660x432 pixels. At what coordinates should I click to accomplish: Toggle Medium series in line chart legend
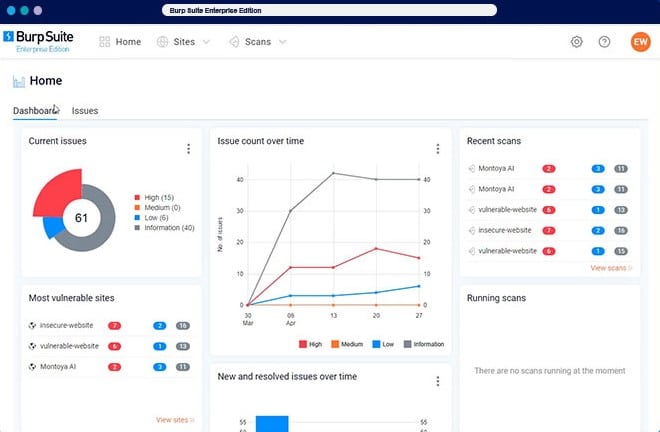click(347, 344)
